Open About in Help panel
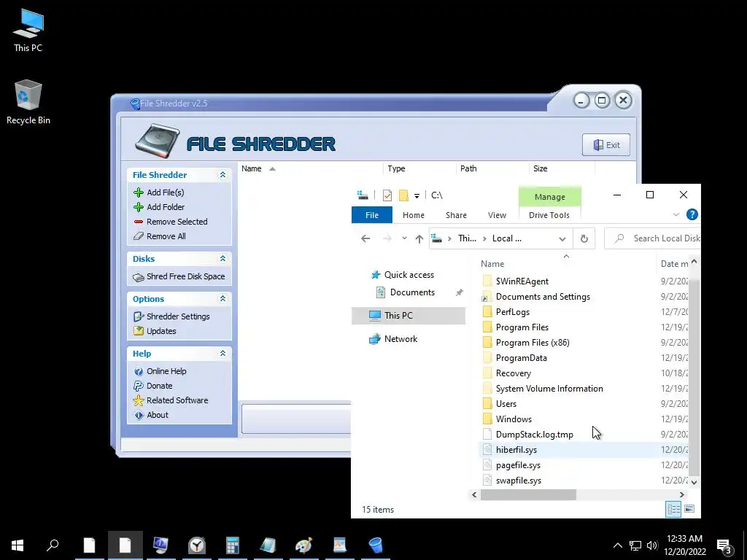The width and height of the screenshot is (747, 560). 158,415
